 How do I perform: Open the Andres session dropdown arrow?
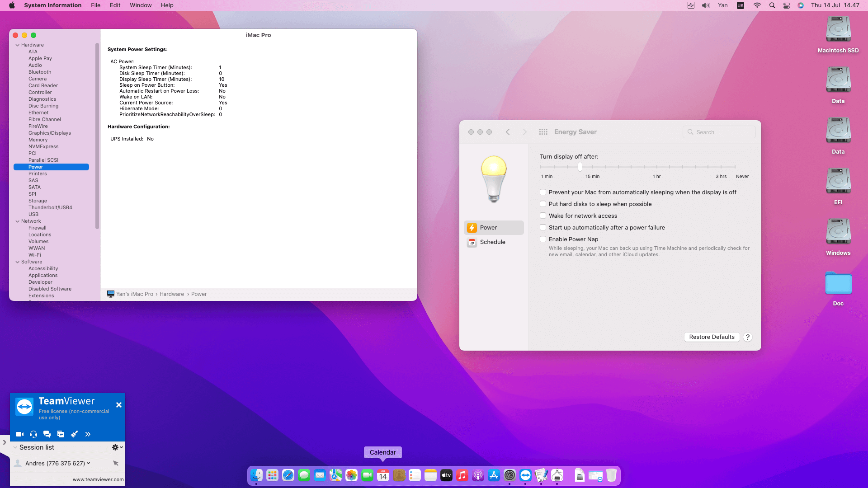(88, 463)
